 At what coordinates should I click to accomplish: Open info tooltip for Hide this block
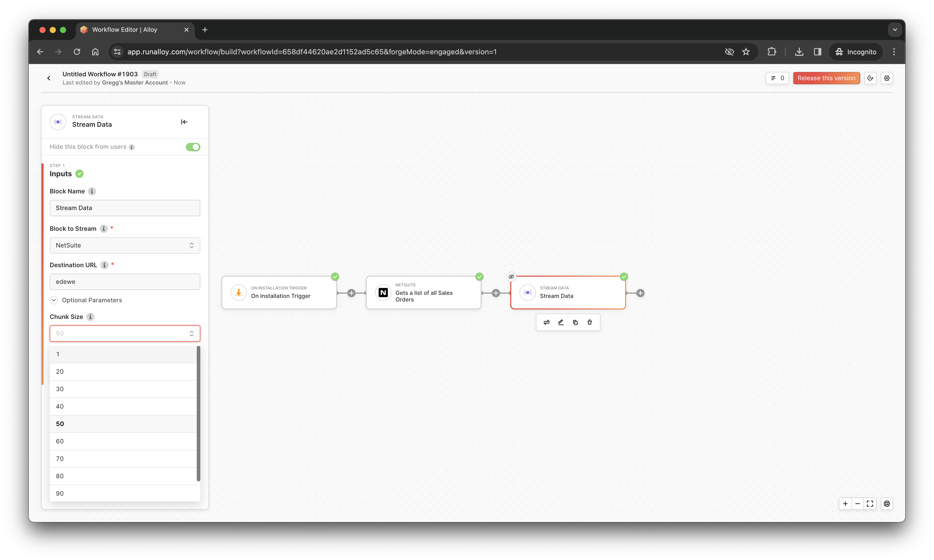point(132,147)
